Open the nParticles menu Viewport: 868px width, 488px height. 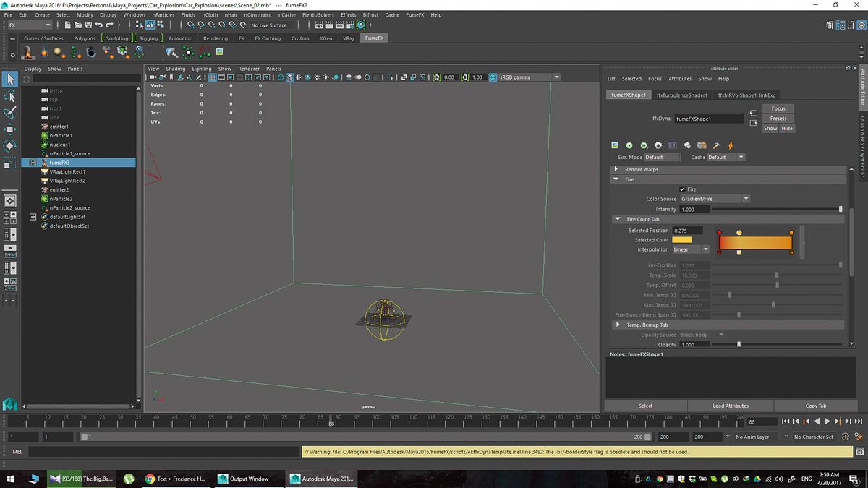coord(164,14)
